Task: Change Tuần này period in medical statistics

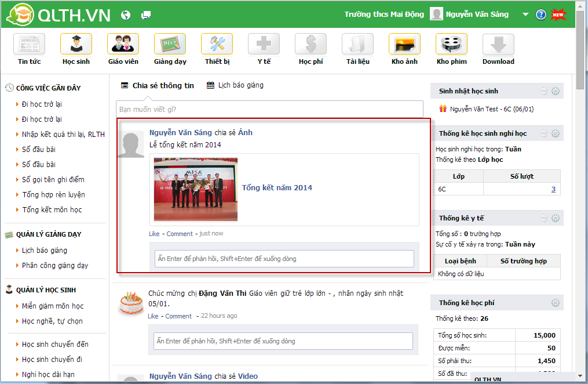Action: [520, 244]
